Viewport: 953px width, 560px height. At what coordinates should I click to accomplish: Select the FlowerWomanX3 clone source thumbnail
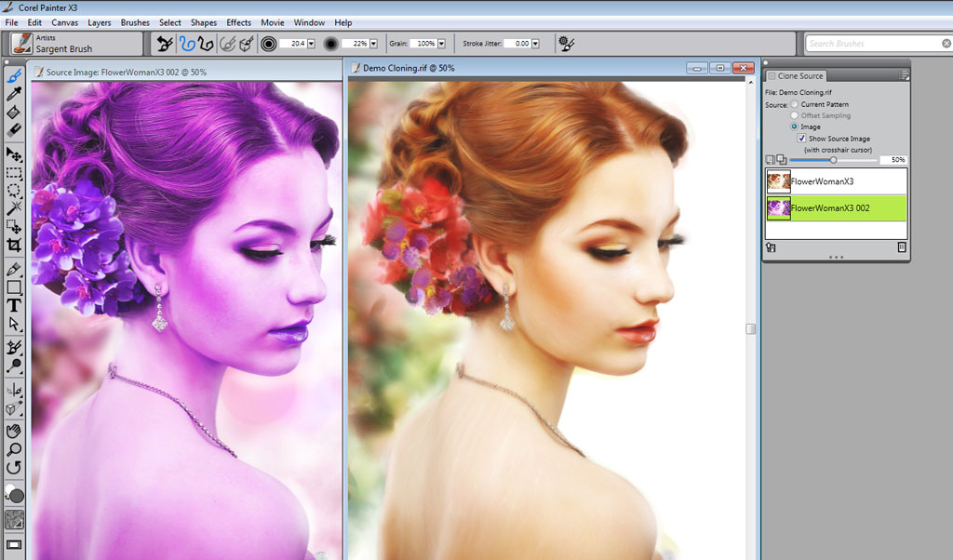[x=778, y=181]
